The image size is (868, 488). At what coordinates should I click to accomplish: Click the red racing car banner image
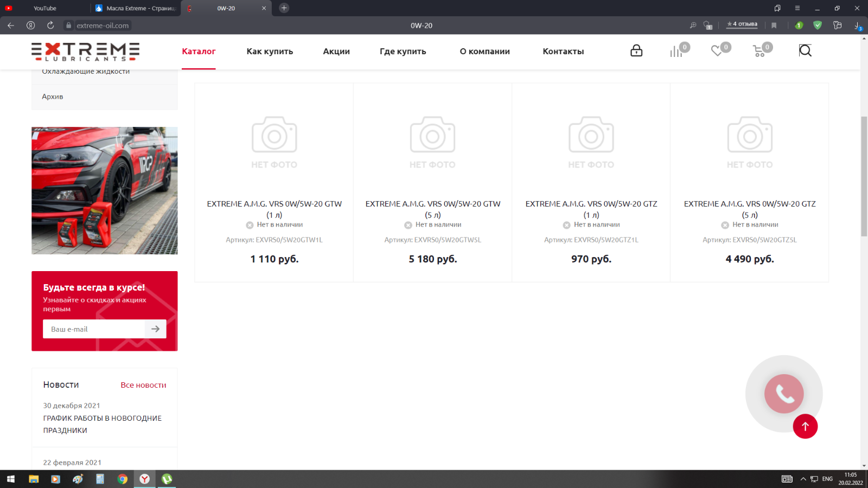point(105,190)
